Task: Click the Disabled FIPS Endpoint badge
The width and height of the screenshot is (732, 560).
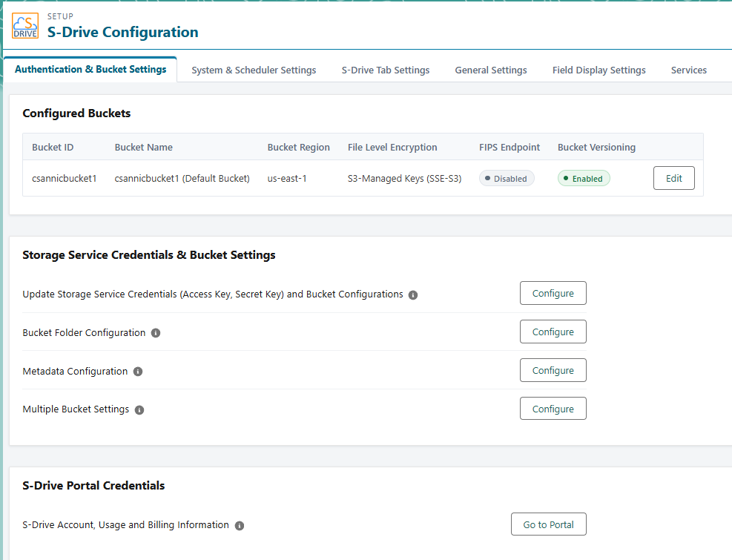Action: click(507, 179)
